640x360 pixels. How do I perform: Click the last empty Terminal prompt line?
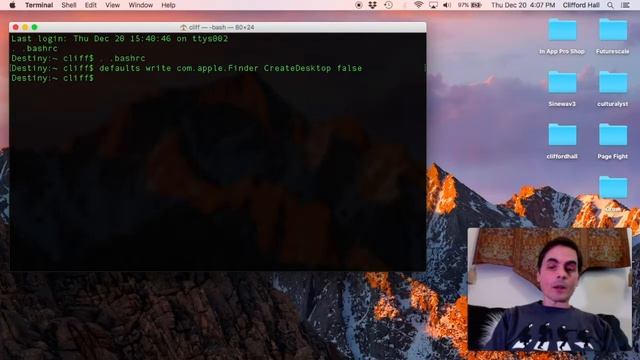pos(52,78)
